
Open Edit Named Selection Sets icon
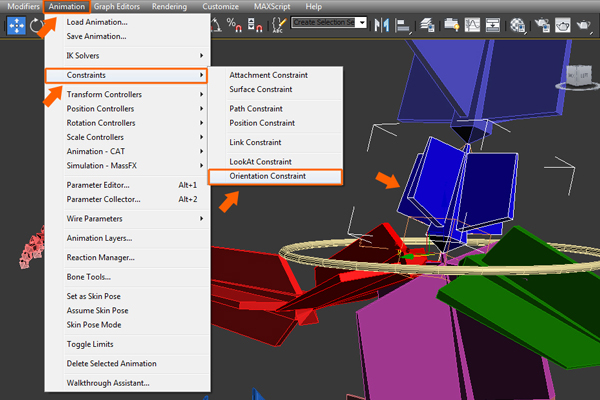pos(279,25)
